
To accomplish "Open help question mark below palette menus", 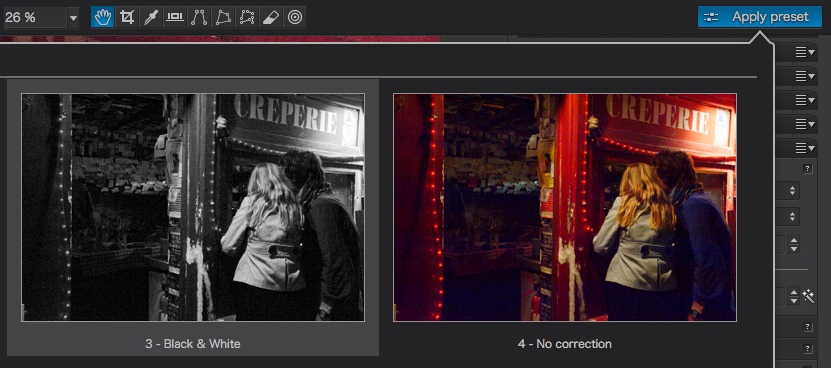I will [808, 169].
